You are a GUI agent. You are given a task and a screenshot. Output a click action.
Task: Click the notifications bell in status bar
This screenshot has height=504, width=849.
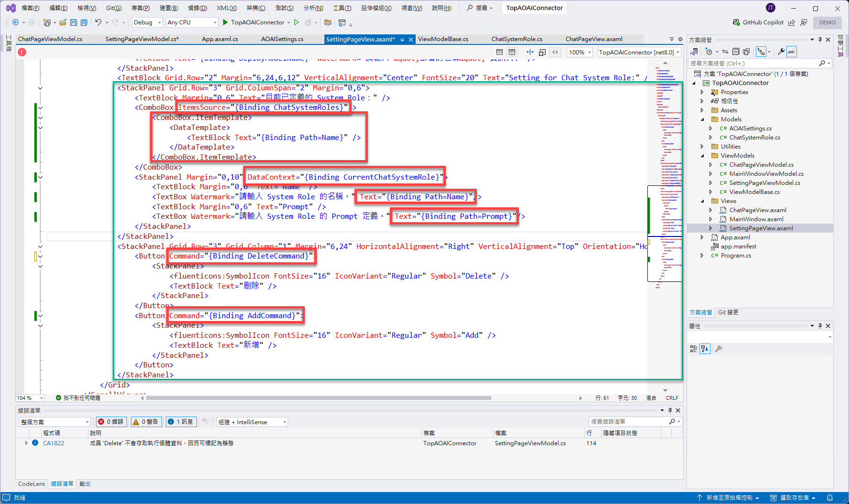coord(830,497)
